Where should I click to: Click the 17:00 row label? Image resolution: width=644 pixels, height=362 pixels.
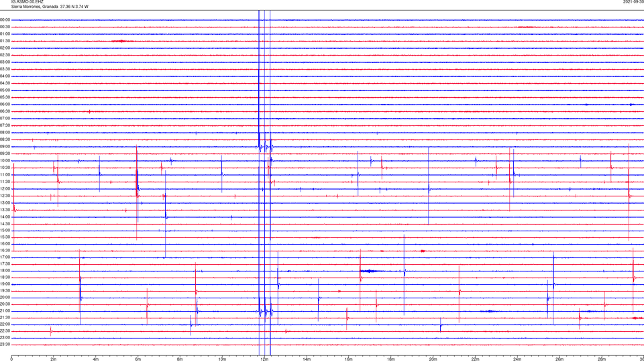pos(5,257)
